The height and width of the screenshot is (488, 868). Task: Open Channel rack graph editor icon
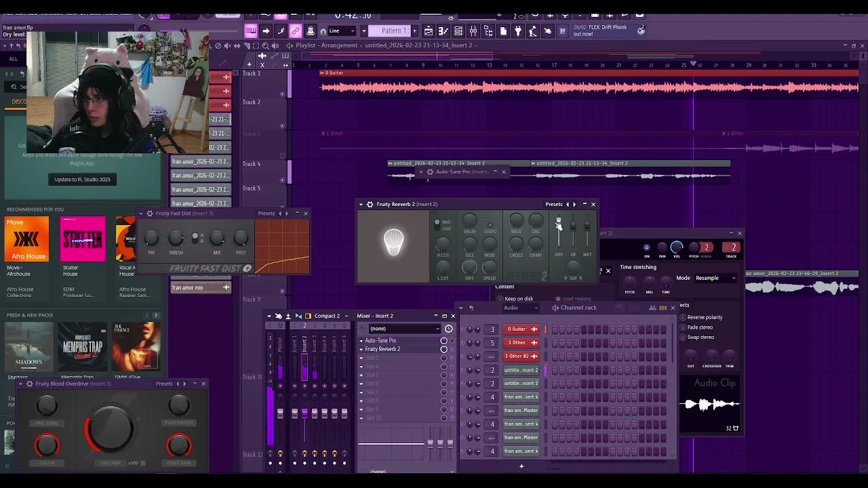coord(653,308)
